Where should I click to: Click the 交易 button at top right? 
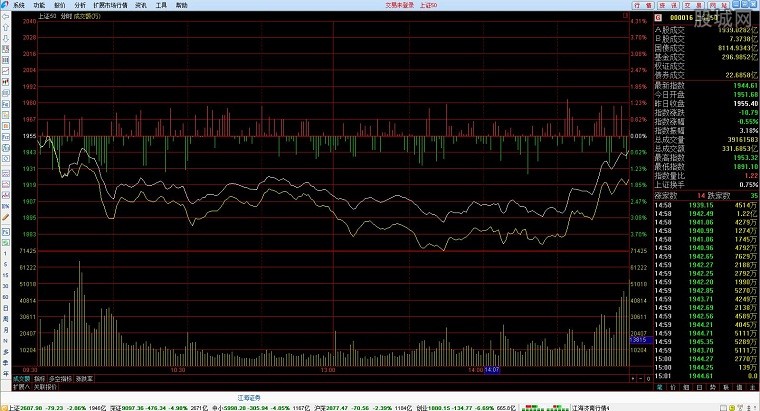[685, 5]
